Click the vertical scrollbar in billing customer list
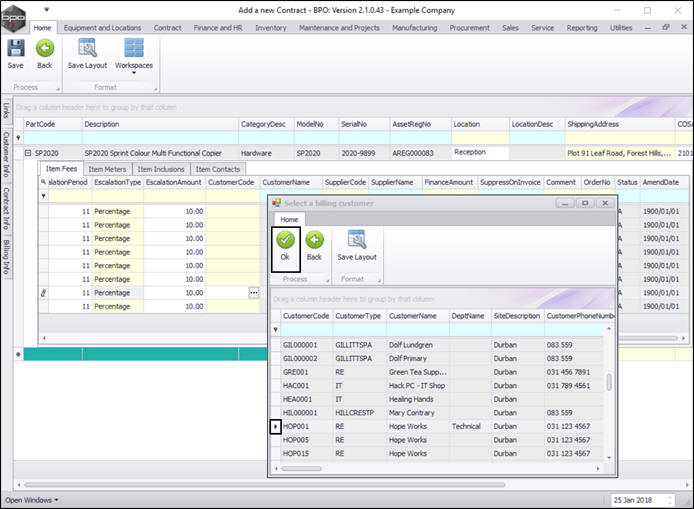Viewport: 694px width, 509px height. tap(609, 380)
